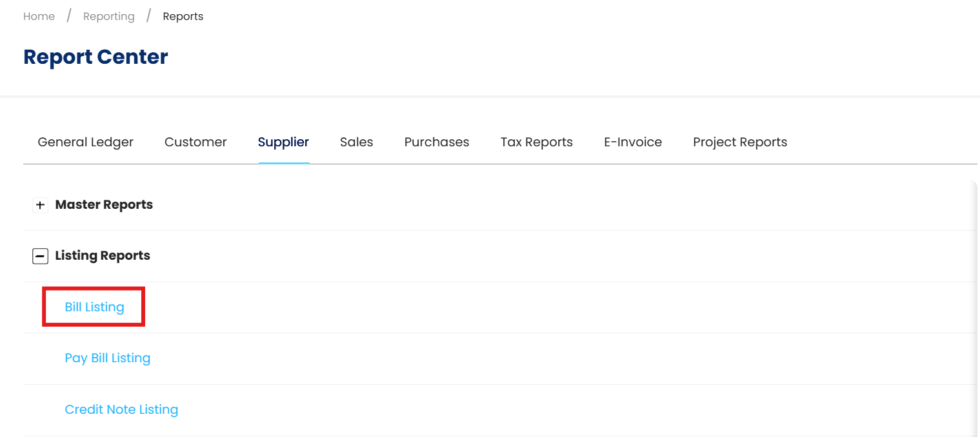
Task: Open the Customer tab
Action: point(195,142)
